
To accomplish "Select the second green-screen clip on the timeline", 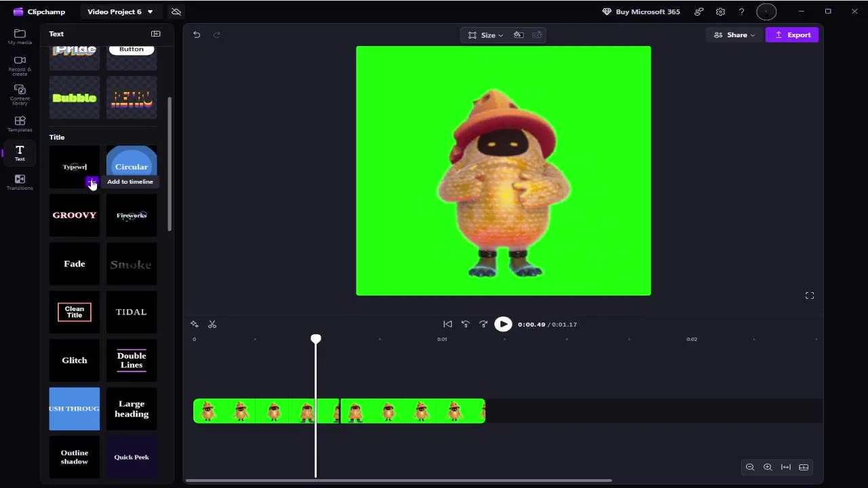I will pos(413,411).
